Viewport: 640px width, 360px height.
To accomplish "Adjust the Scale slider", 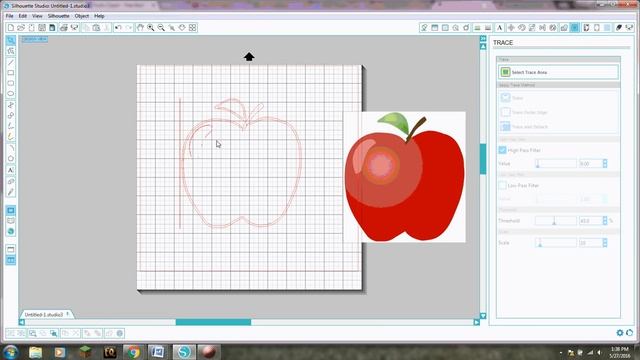I will pyautogui.click(x=556, y=243).
